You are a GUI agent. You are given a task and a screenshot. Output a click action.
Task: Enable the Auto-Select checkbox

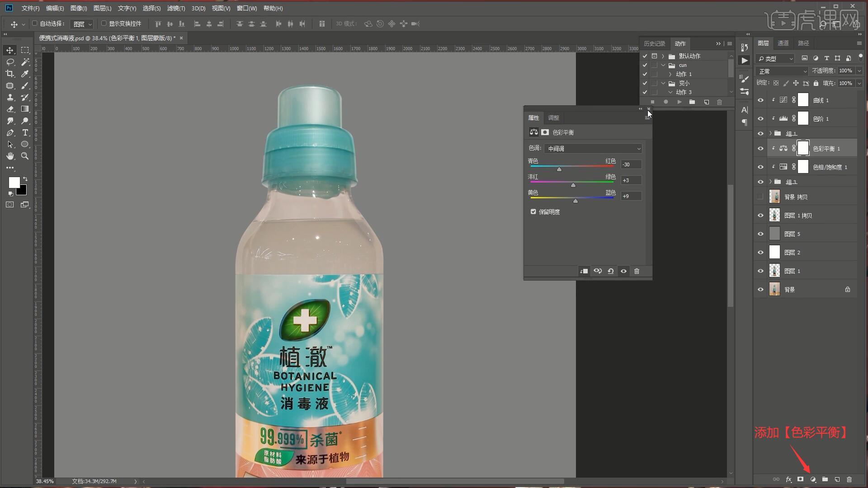35,23
